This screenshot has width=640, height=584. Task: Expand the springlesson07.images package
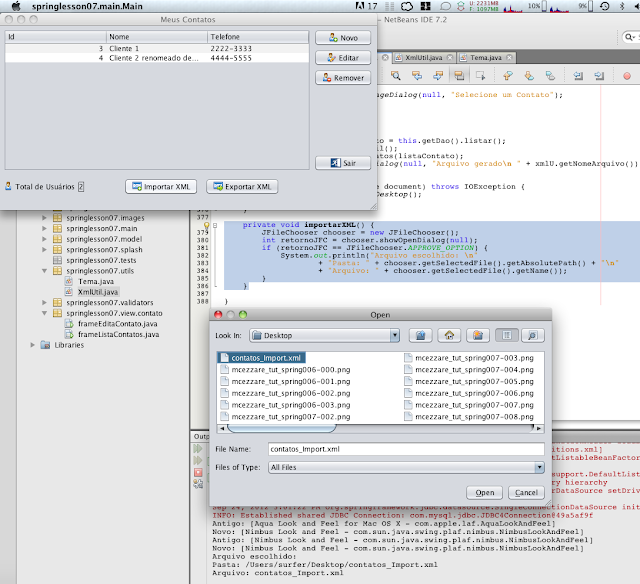pos(44,218)
